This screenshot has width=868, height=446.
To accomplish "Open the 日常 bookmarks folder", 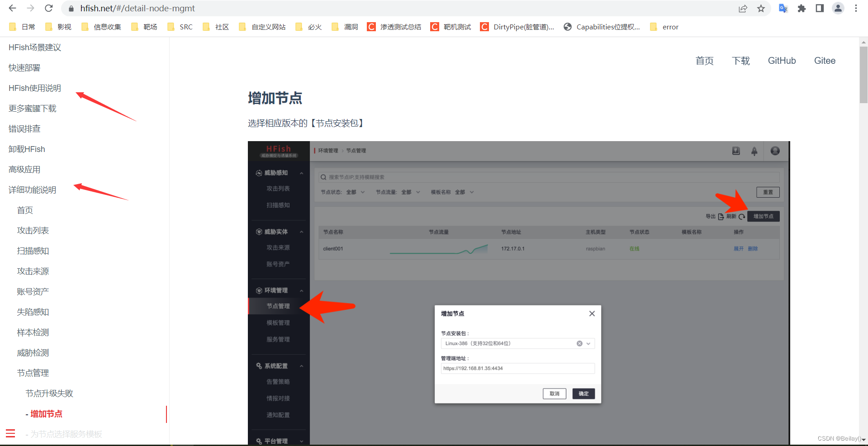I will point(22,27).
